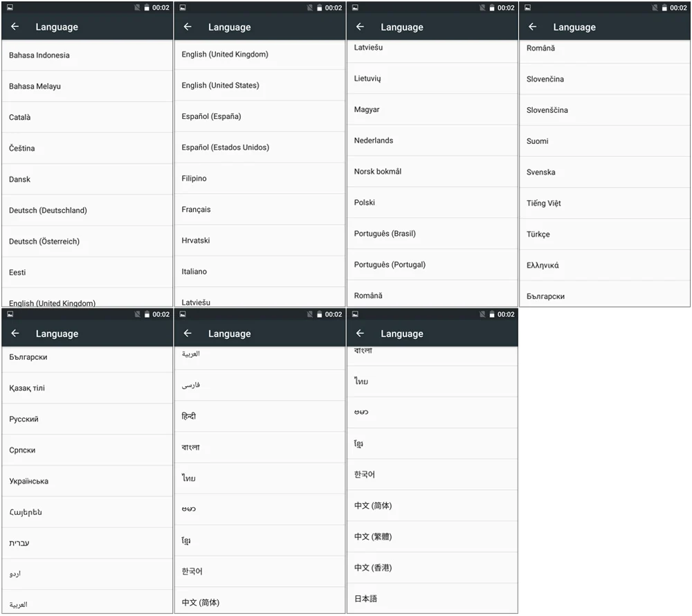692x616 pixels.
Task: Select Português (Brasil)
Action: pyautogui.click(x=432, y=233)
